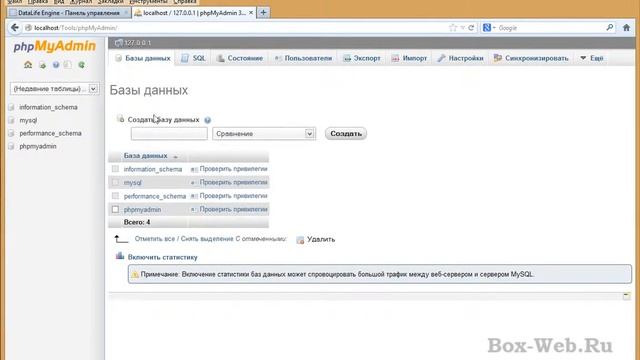Open the Импорт tab
This screenshot has height=360, width=640.
click(409, 58)
